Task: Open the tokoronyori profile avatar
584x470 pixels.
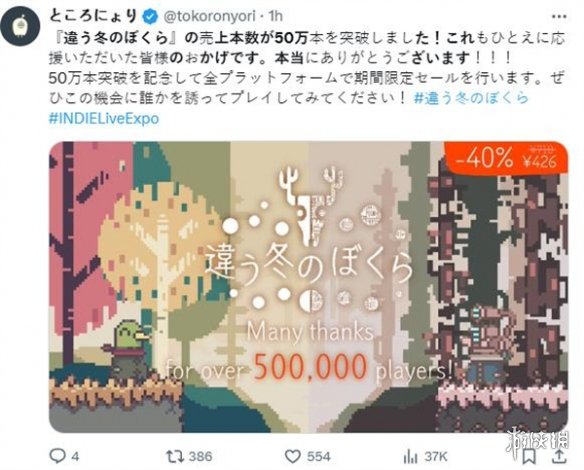Action: click(x=20, y=26)
